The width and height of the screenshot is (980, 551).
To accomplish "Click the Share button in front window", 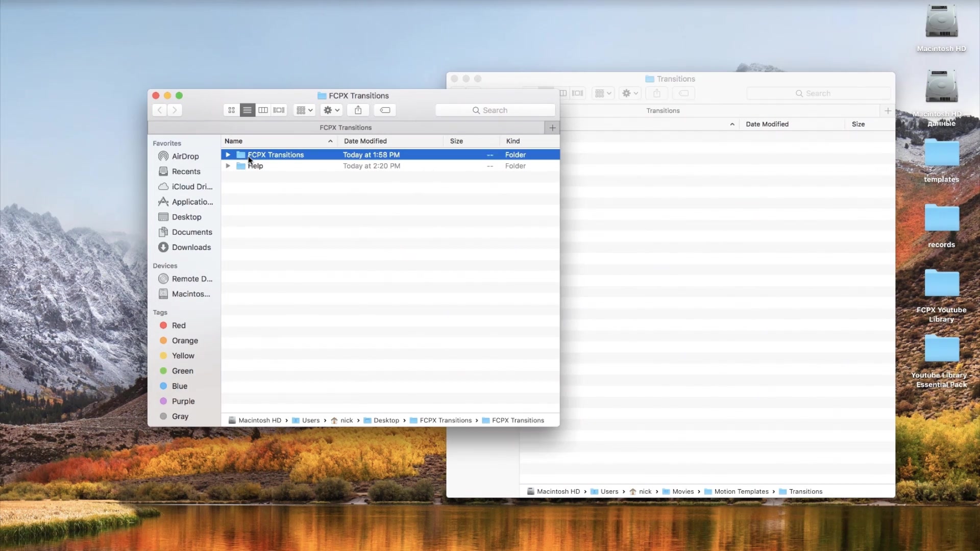I will (358, 110).
